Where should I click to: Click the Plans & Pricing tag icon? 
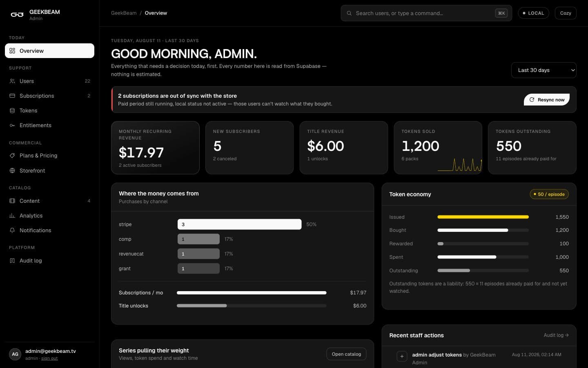12,155
